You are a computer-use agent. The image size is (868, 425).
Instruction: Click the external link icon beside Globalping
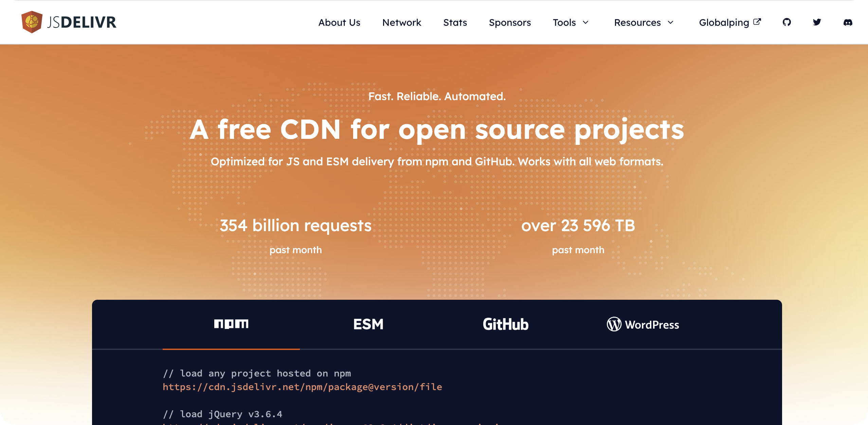pyautogui.click(x=757, y=22)
